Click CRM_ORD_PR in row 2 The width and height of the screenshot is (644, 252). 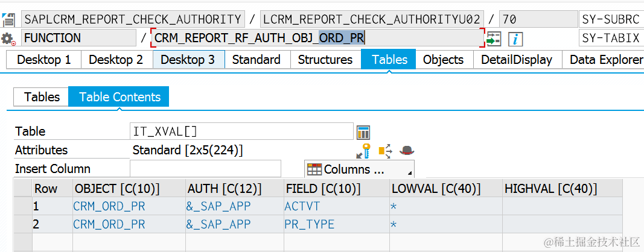tap(129, 224)
